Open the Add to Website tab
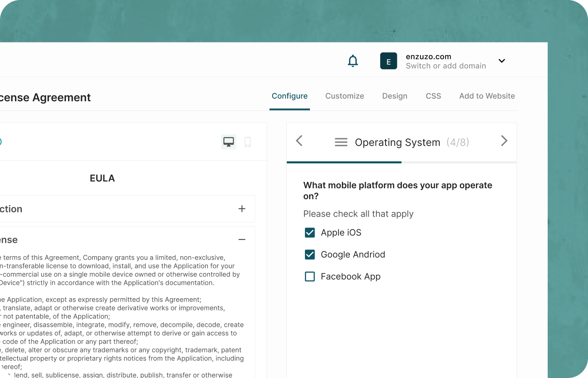Screen dimensions: 588x378 pyautogui.click(x=487, y=96)
